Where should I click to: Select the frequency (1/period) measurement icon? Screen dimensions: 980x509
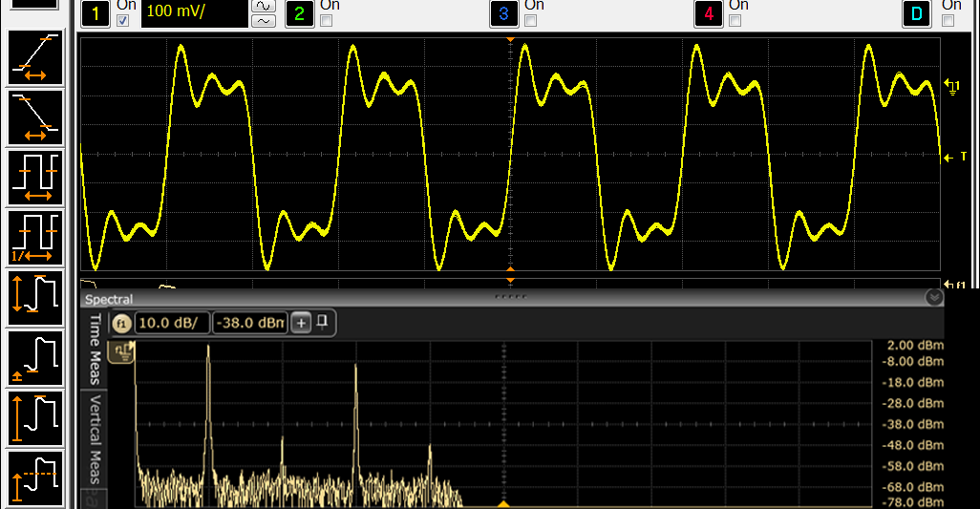pos(35,238)
